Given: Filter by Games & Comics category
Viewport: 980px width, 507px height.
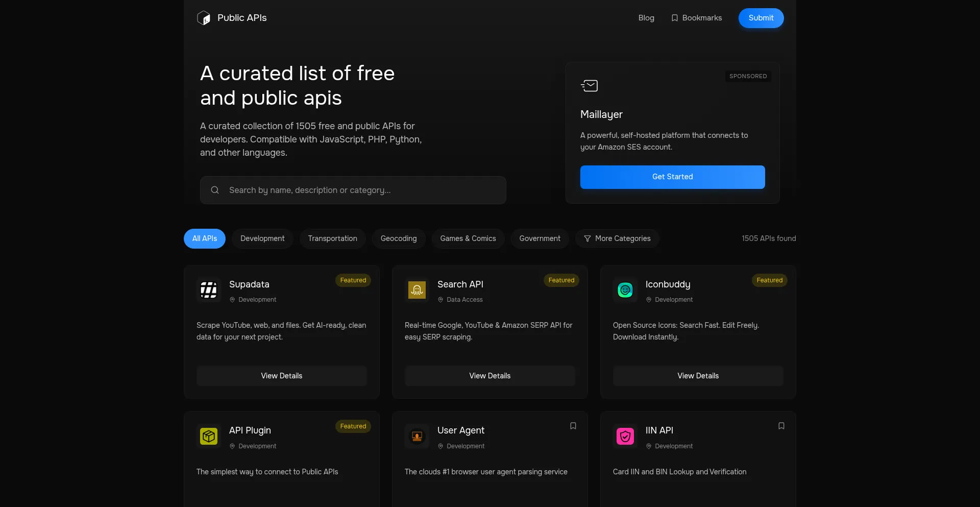Looking at the screenshot, I should [468, 238].
